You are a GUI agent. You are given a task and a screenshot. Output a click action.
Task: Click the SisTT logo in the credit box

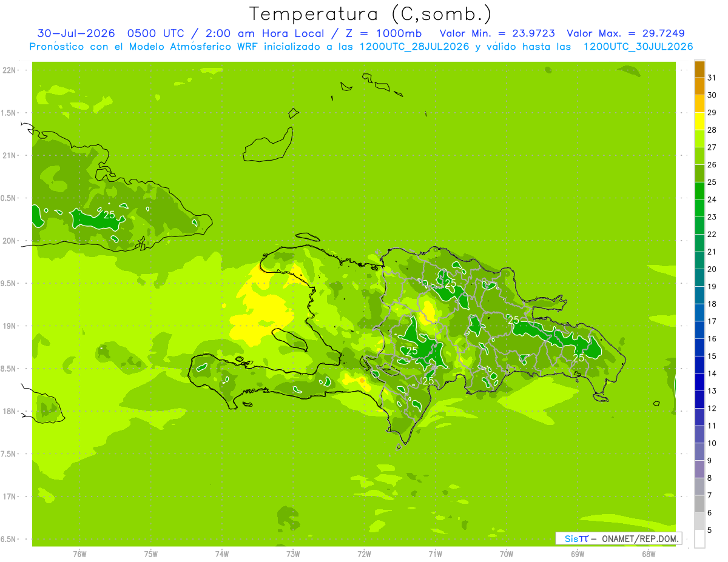coord(576,538)
